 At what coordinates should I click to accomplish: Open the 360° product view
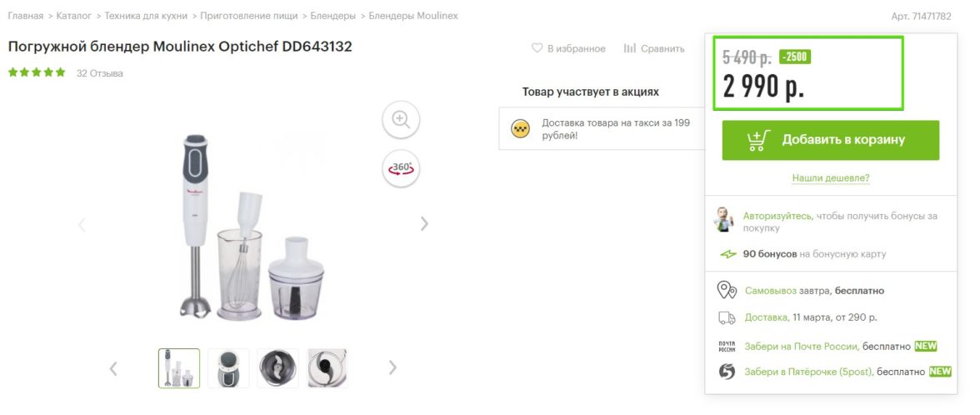(x=401, y=168)
